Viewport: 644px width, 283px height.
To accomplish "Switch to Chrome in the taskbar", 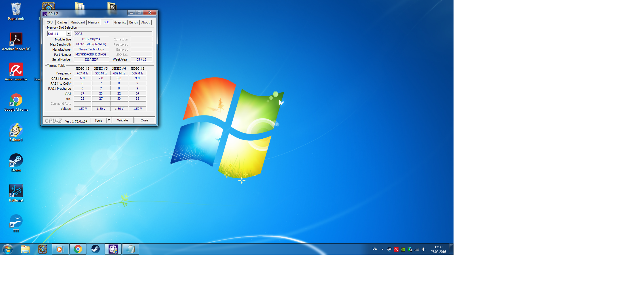I will (78, 249).
